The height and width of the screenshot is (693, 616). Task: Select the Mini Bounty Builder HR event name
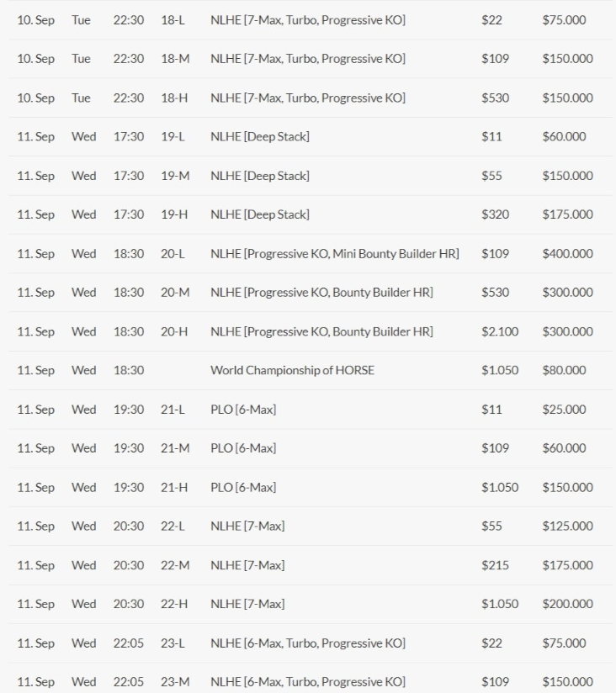pyautogui.click(x=334, y=253)
